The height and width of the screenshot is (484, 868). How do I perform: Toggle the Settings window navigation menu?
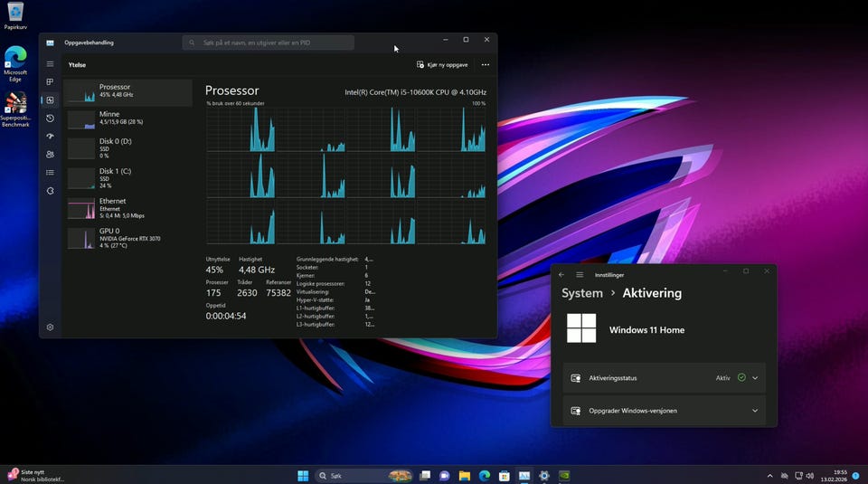(580, 274)
